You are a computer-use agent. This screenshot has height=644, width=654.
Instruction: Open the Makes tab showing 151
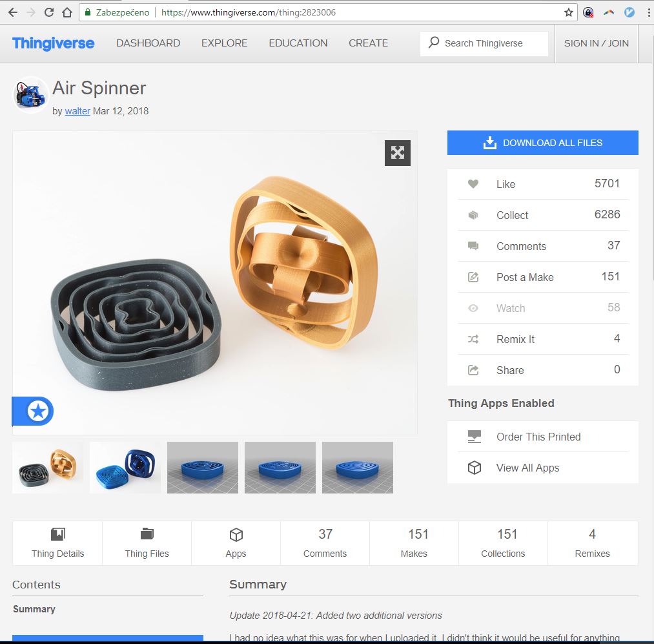pyautogui.click(x=414, y=543)
